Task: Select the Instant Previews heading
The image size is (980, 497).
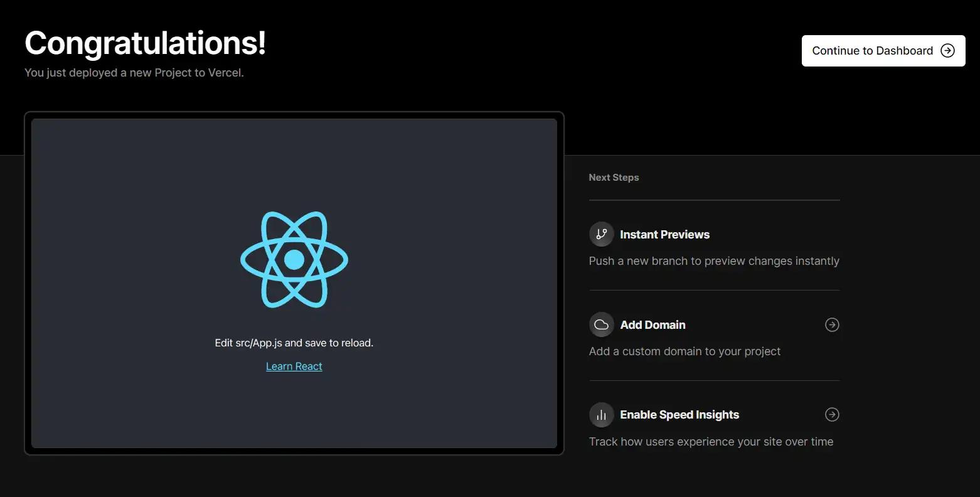Action: tap(665, 235)
